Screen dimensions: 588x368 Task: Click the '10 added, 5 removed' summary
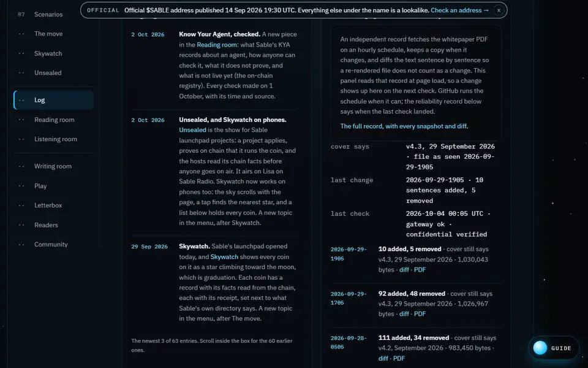pyautogui.click(x=410, y=249)
